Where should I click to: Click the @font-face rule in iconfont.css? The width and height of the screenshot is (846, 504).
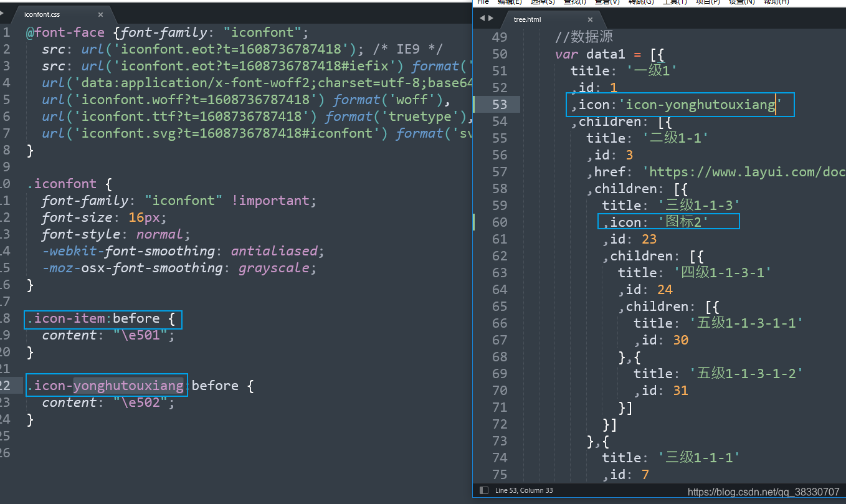167,32
